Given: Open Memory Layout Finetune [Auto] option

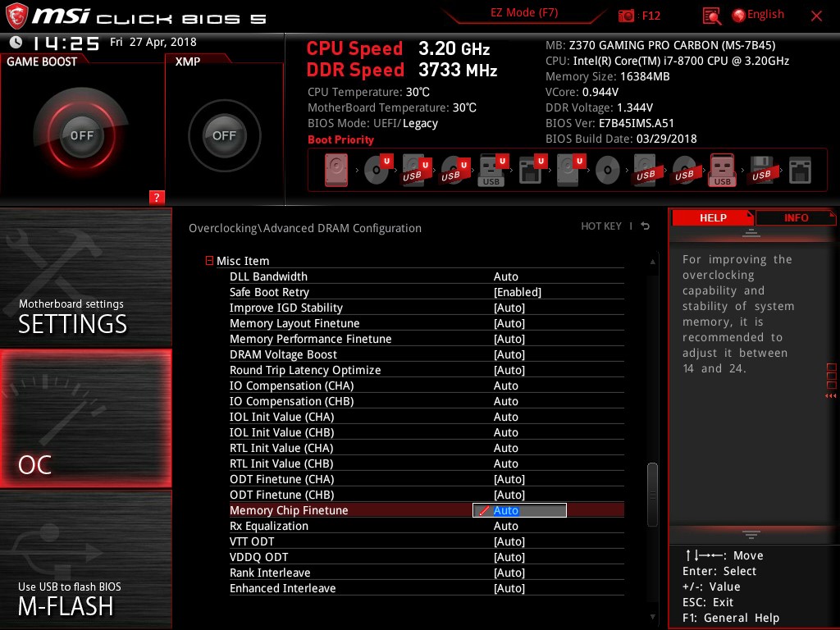Looking at the screenshot, I should pos(509,323).
